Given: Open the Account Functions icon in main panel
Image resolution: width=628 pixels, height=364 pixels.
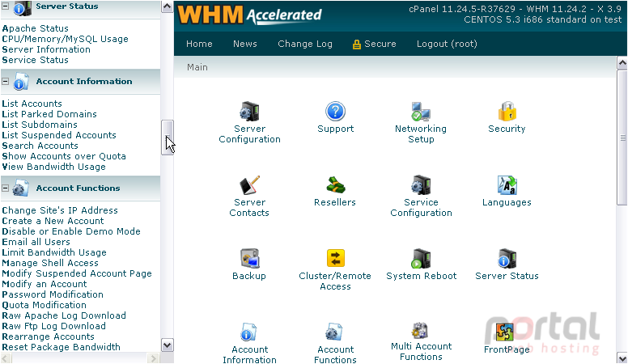Looking at the screenshot, I should 334,332.
